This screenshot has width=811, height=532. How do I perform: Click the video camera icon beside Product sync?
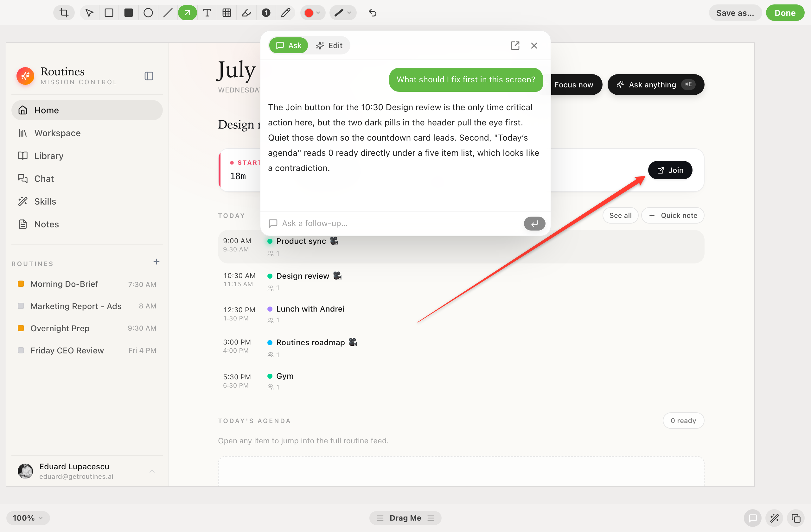(x=334, y=241)
